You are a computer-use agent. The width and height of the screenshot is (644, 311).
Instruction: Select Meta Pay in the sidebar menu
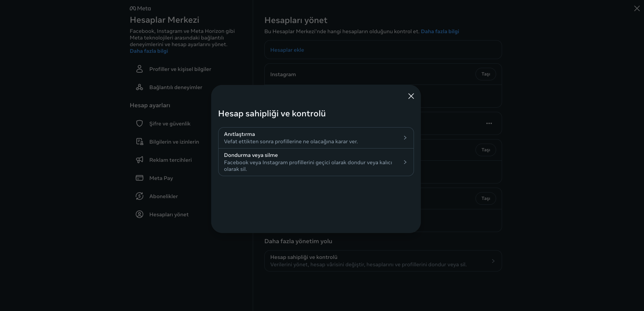[161, 178]
